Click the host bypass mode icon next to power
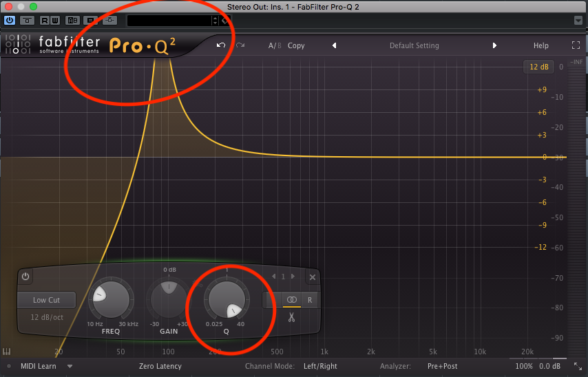 click(27, 20)
